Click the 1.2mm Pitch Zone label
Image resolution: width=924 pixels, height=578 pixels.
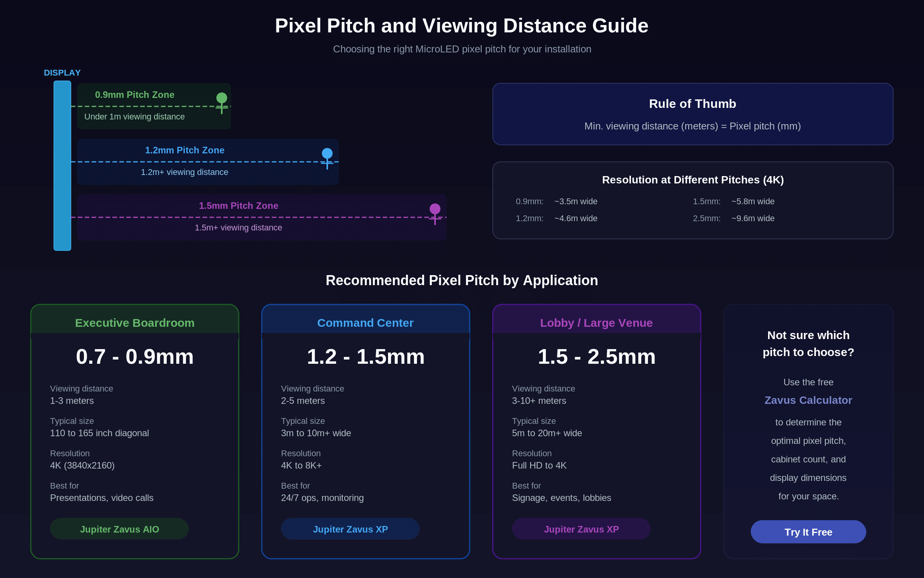[x=185, y=150]
